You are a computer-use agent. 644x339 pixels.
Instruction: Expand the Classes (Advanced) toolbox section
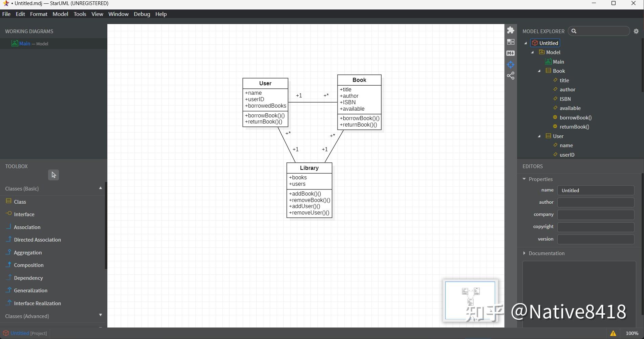tap(100, 315)
